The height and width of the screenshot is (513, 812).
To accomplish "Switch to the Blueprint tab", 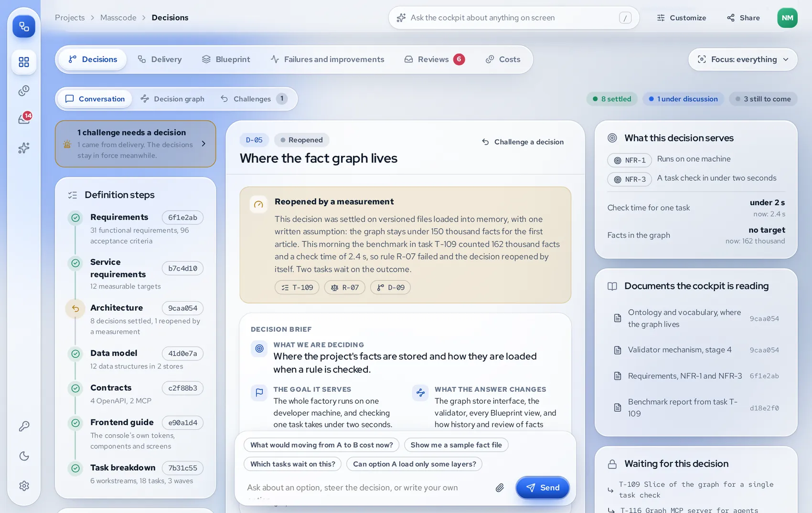I will [x=226, y=59].
